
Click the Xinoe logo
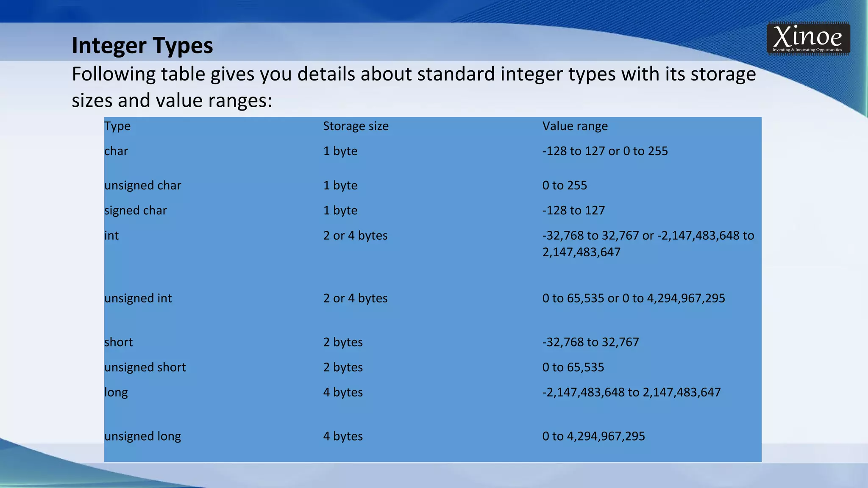[x=808, y=39]
